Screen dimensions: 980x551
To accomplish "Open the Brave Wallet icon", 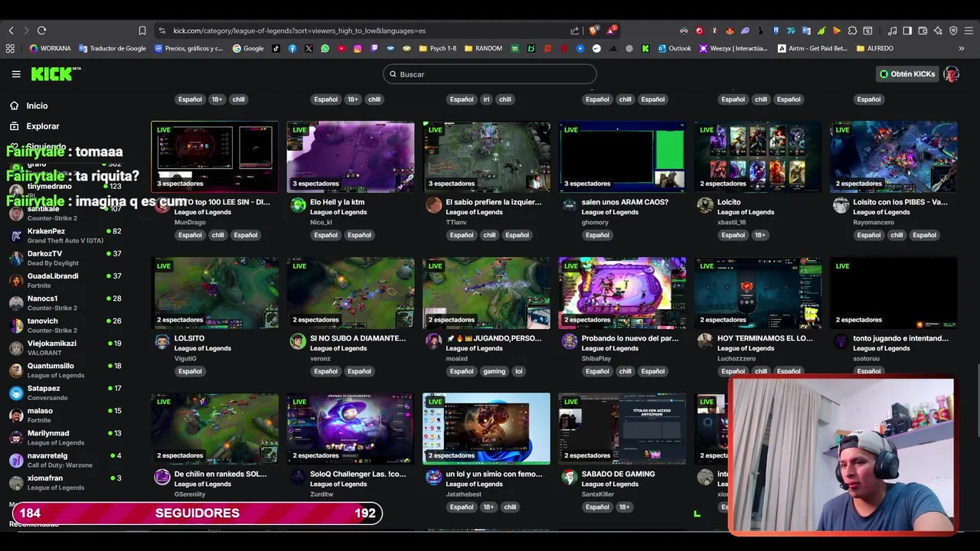I will (923, 31).
